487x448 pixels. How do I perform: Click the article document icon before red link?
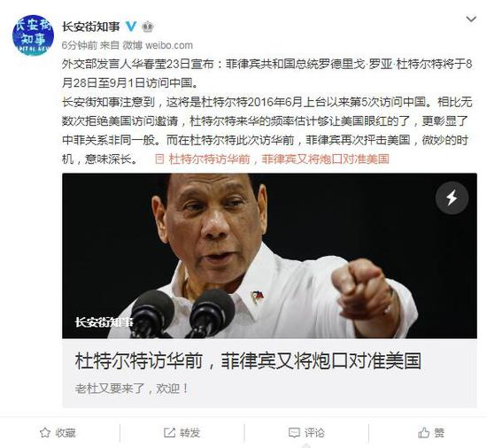click(159, 159)
